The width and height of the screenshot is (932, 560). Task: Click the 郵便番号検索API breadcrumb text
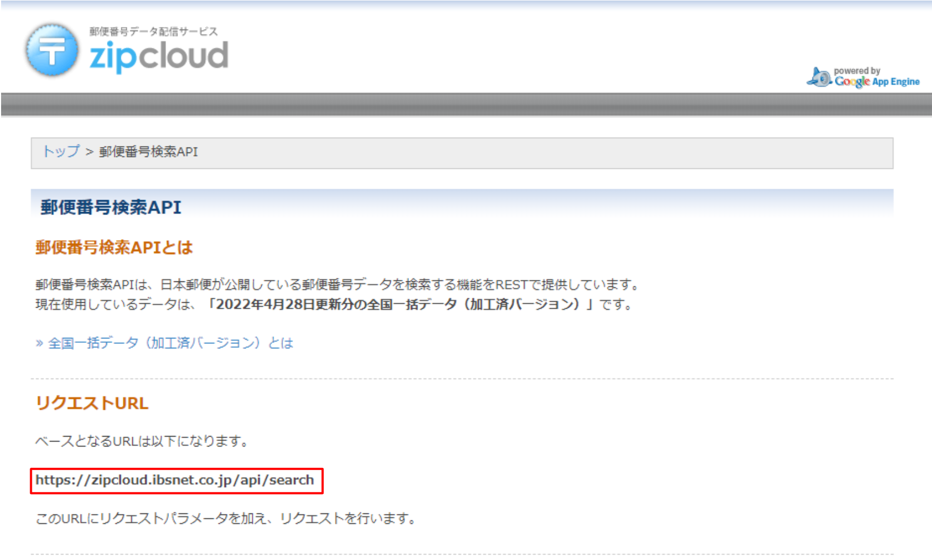[148, 152]
